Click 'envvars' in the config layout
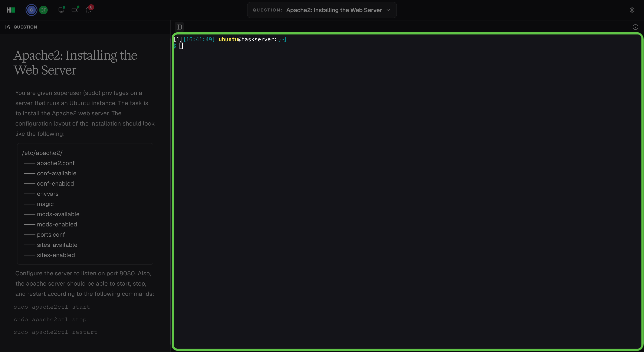This screenshot has width=644, height=352. click(48, 194)
